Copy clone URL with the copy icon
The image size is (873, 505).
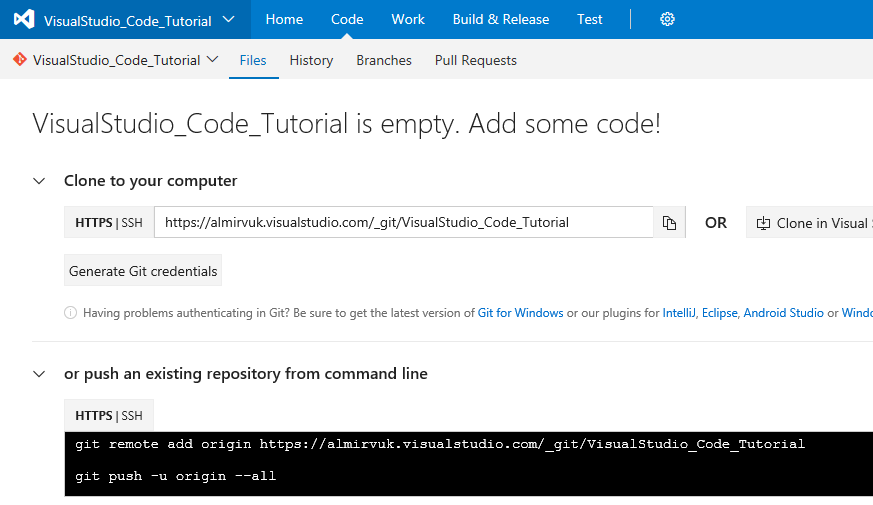[669, 223]
